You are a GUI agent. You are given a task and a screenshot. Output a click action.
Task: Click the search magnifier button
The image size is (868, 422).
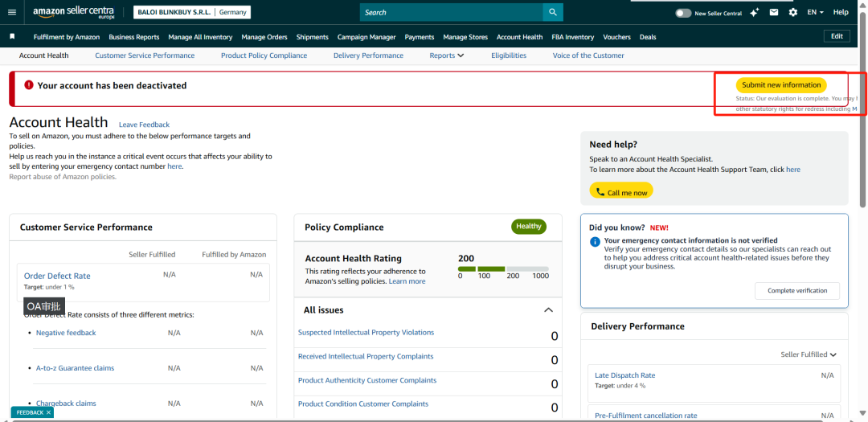(x=552, y=12)
